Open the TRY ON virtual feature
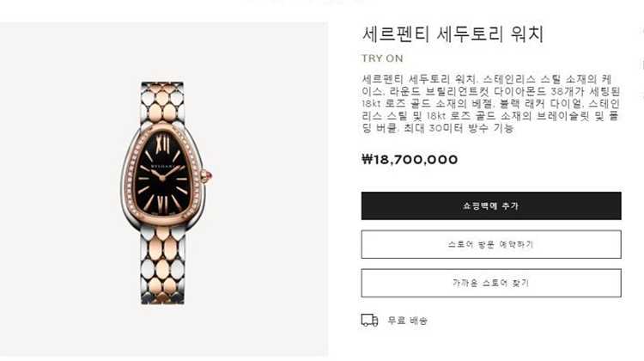Image resolution: width=644 pixels, height=361 pixels. [382, 58]
